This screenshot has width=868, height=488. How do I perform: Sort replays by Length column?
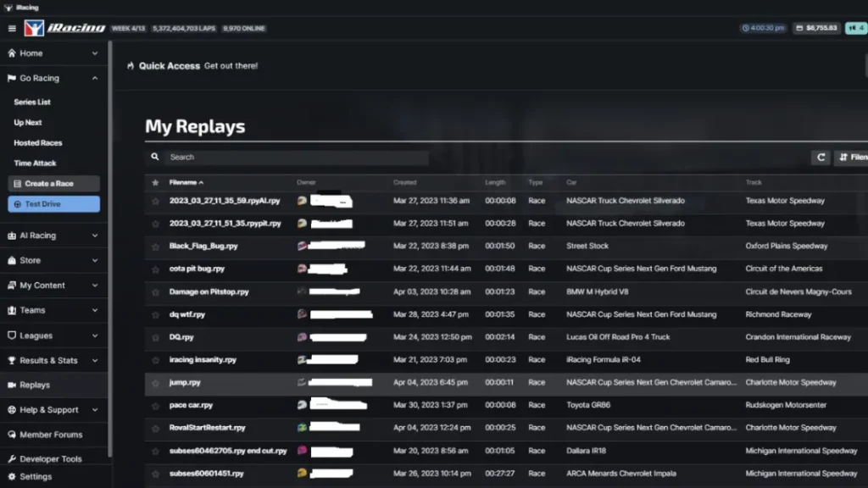click(x=495, y=182)
